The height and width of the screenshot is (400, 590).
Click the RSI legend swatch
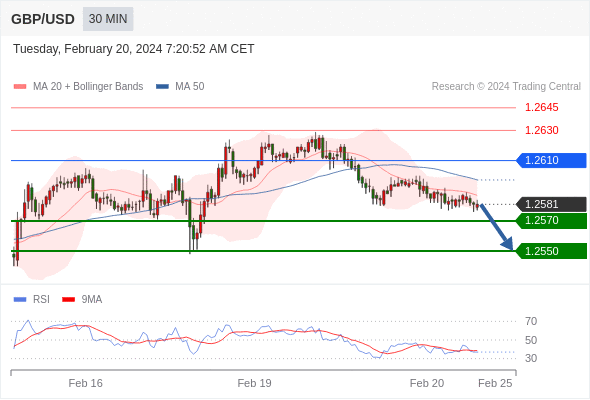pos(20,300)
